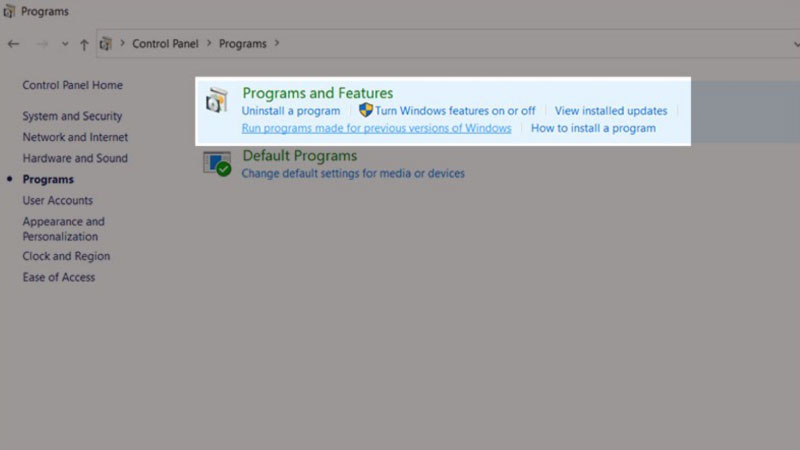Expand the recent locations dropdown arrow

click(65, 44)
